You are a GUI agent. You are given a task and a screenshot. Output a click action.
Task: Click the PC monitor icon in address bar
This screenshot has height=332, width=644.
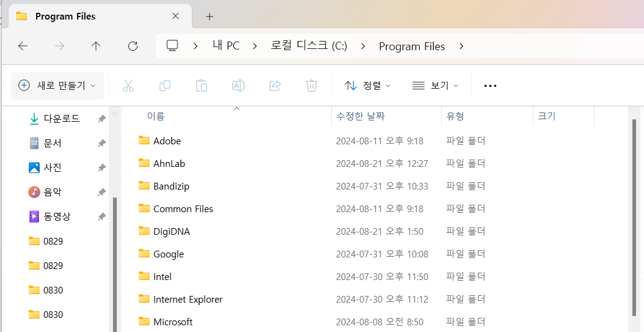(x=172, y=46)
